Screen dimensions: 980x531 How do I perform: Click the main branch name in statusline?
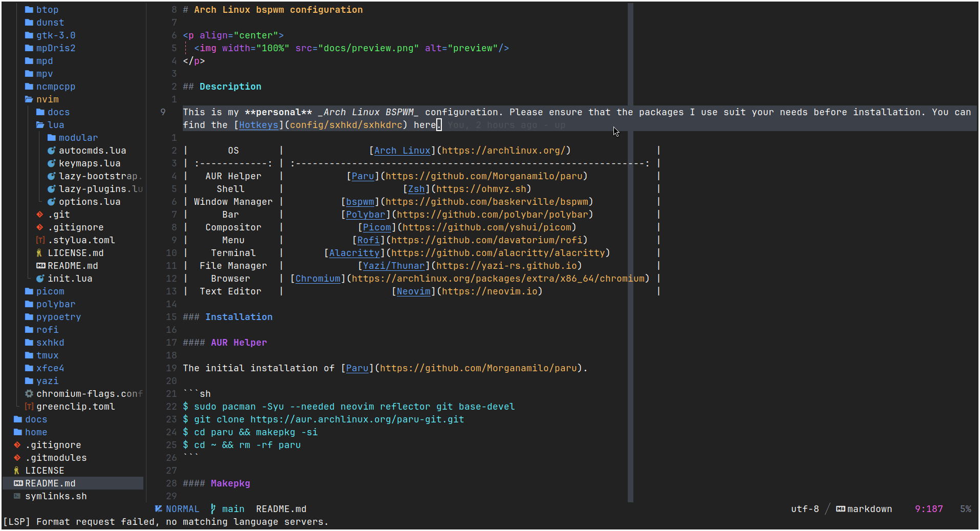[233, 509]
